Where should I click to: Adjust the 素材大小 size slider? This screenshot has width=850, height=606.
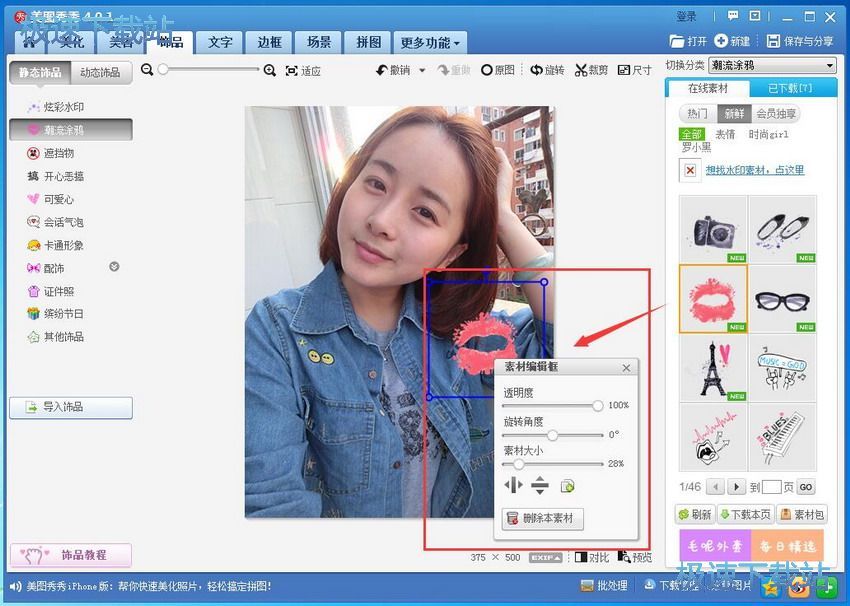point(519,464)
